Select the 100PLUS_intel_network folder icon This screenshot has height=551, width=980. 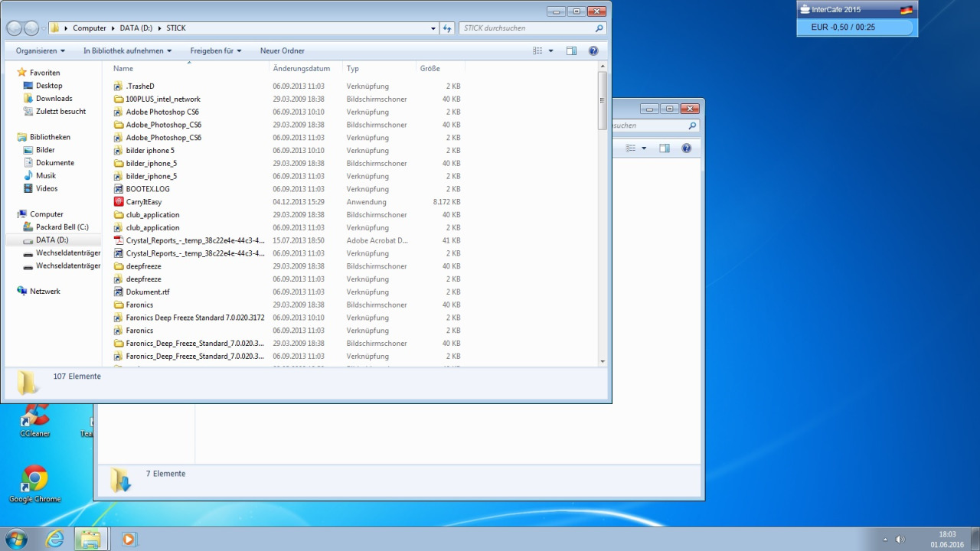(119, 99)
